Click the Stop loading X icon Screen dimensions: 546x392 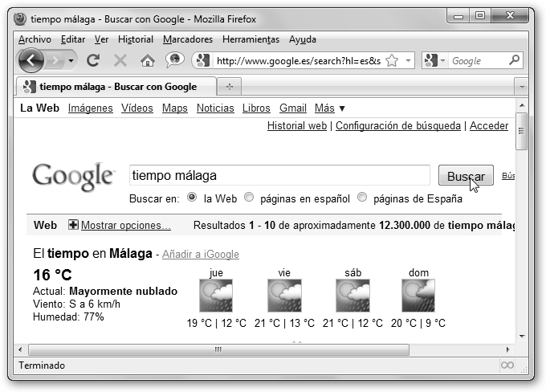click(x=120, y=60)
